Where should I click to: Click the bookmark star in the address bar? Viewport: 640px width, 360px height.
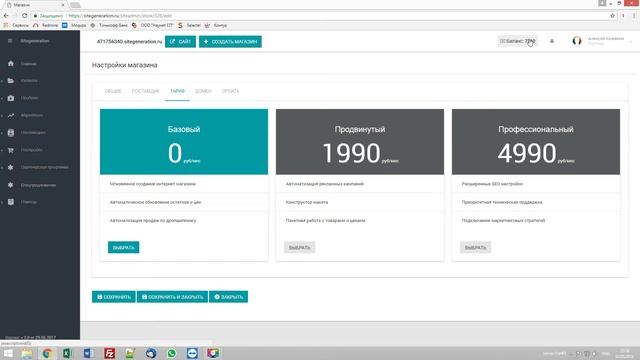(x=612, y=16)
